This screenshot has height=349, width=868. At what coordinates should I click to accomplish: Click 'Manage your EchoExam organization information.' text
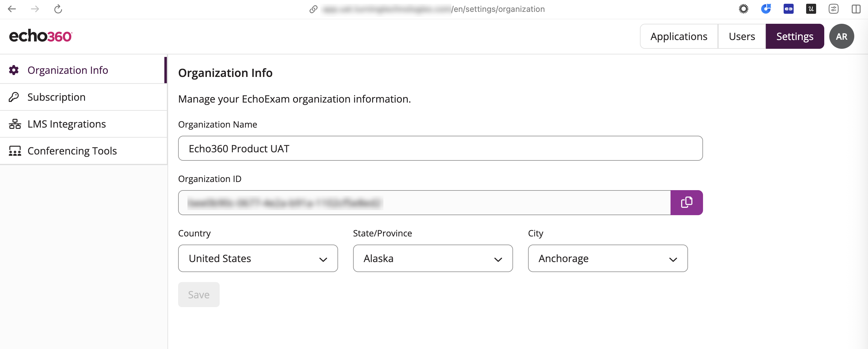294,99
